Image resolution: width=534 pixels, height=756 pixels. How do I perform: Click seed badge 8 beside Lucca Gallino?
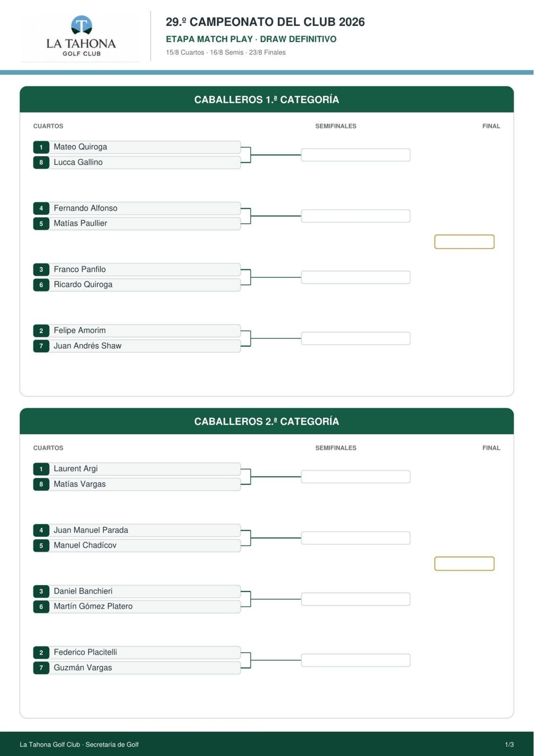coord(41,163)
